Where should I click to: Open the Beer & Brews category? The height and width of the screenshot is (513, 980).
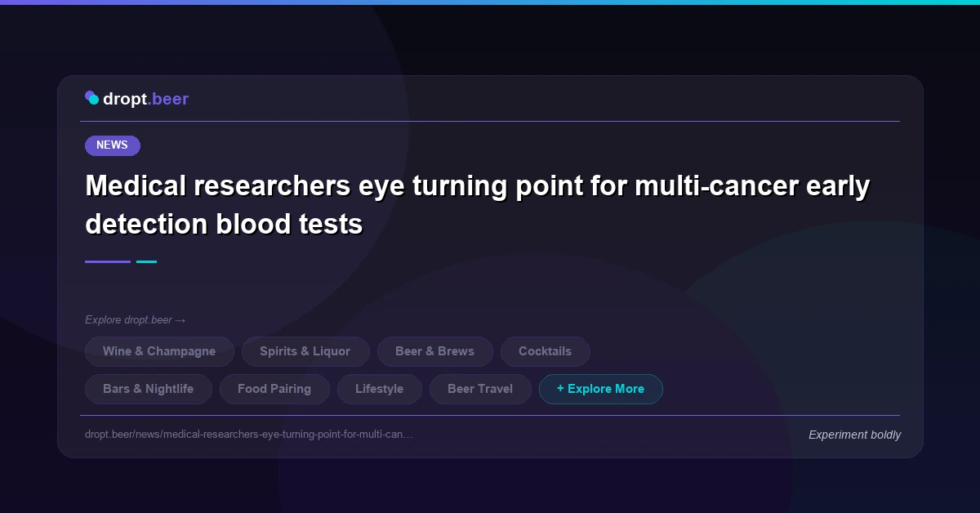click(x=434, y=351)
